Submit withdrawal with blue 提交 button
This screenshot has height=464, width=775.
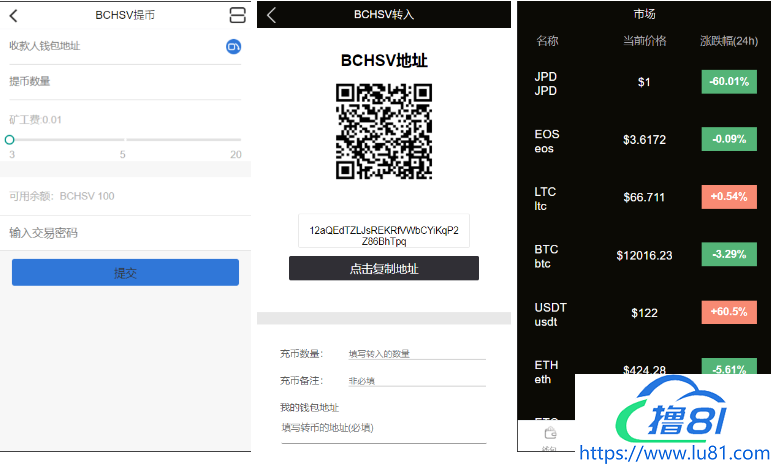tap(125, 272)
